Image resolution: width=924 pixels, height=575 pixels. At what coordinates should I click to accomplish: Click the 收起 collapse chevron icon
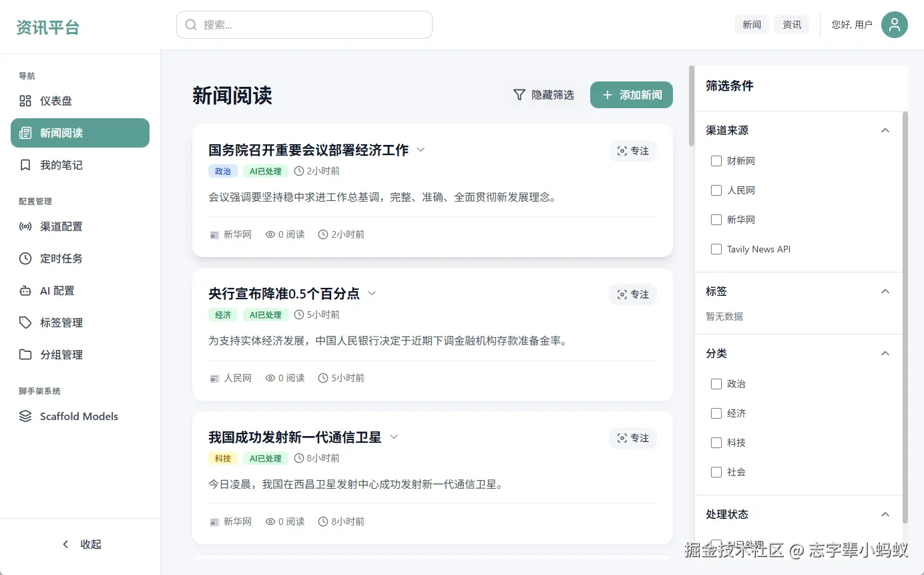tap(65, 544)
